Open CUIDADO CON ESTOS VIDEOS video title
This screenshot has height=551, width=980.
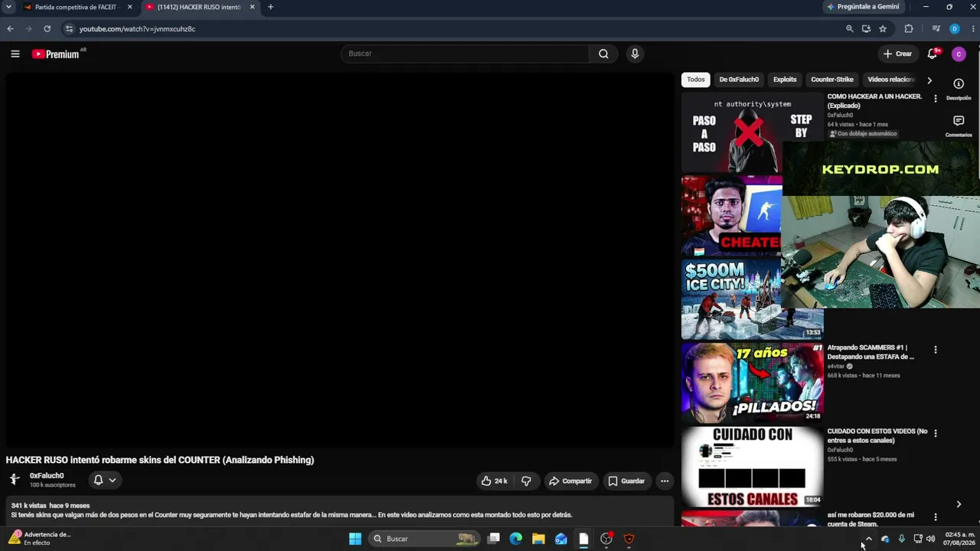[x=877, y=436]
